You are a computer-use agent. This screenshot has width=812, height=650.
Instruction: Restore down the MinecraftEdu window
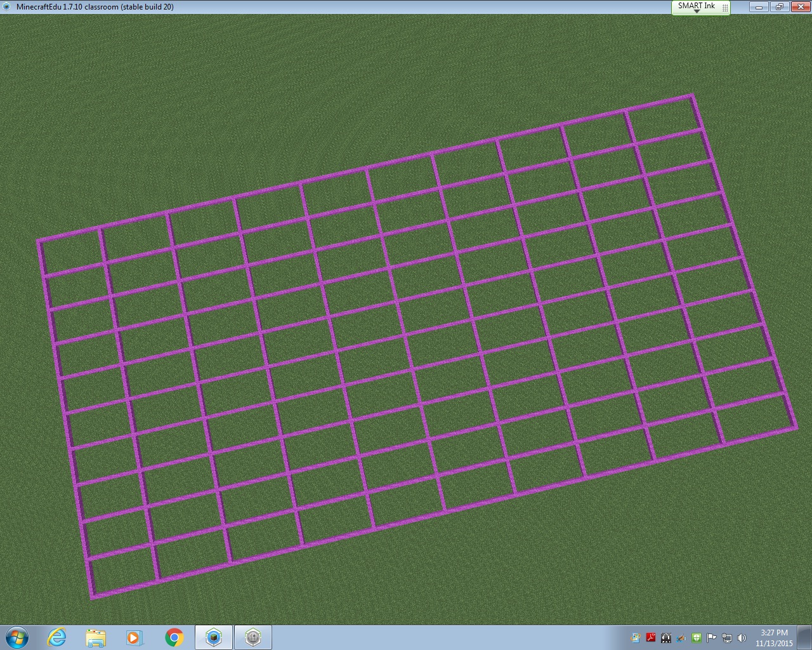pos(779,7)
